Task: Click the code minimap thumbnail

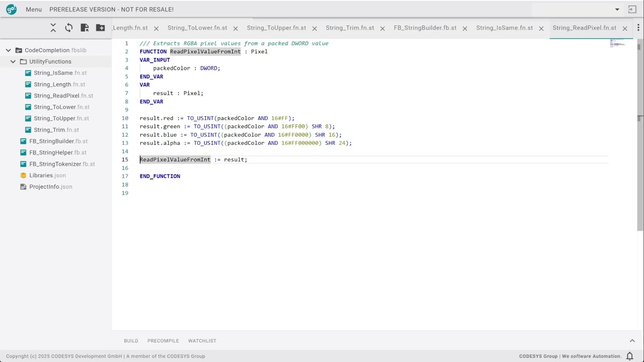Action: 618,44
